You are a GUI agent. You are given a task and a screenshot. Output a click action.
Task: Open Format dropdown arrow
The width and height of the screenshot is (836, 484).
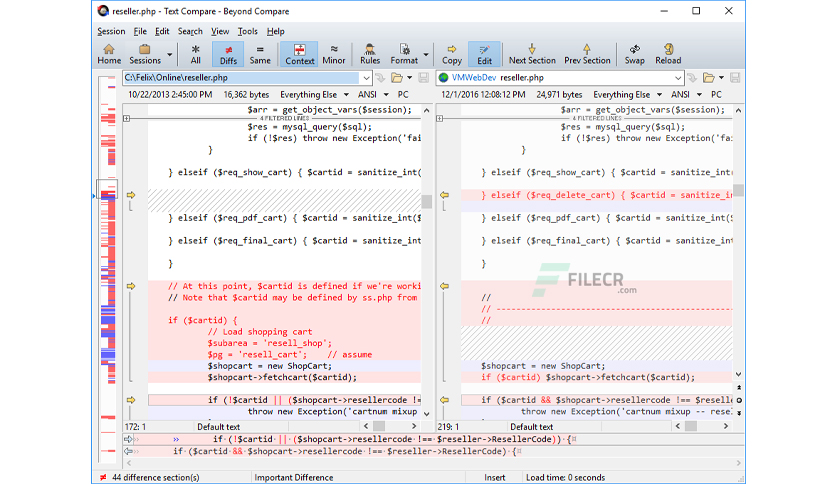[425, 54]
